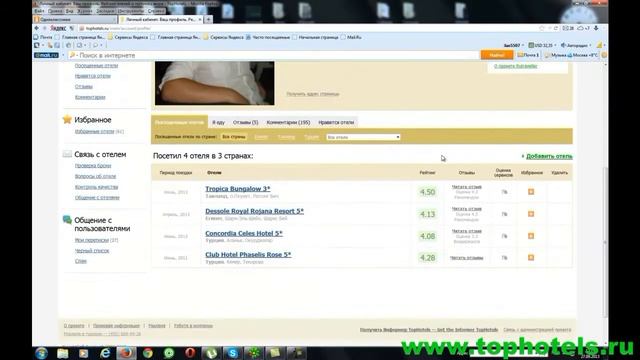Open the Dessole Royal Rojana Resort 5* link
Screen dimensions: 640x360
(254, 211)
